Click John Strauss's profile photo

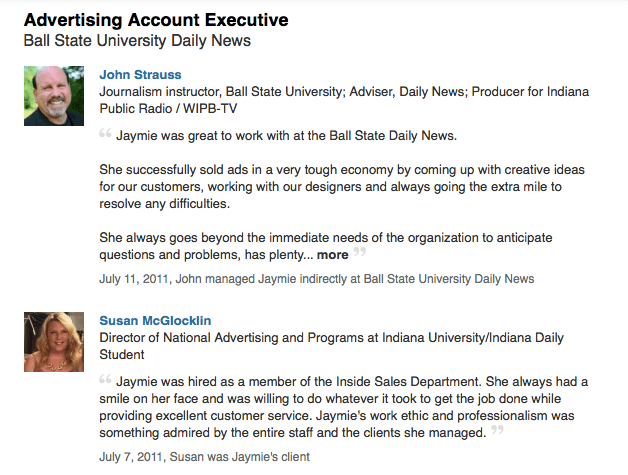coord(53,96)
